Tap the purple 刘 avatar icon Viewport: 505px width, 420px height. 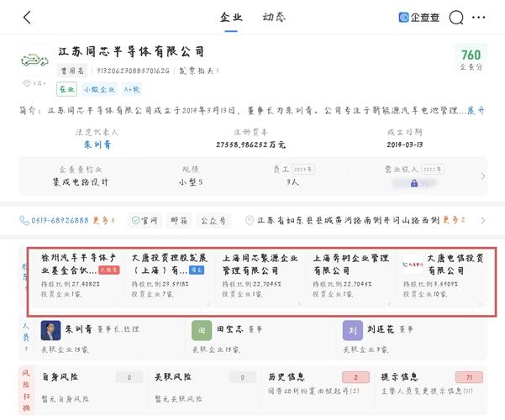click(353, 330)
